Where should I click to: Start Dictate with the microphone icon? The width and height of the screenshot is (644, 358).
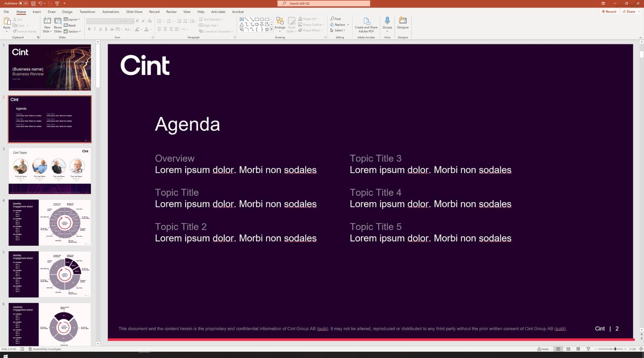pyautogui.click(x=387, y=23)
